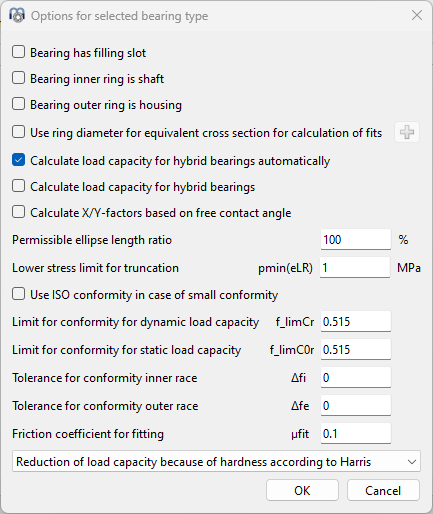Enable Calculate load capacity for hybrid bearings
Image resolution: width=433 pixels, height=514 pixels.
[18, 186]
